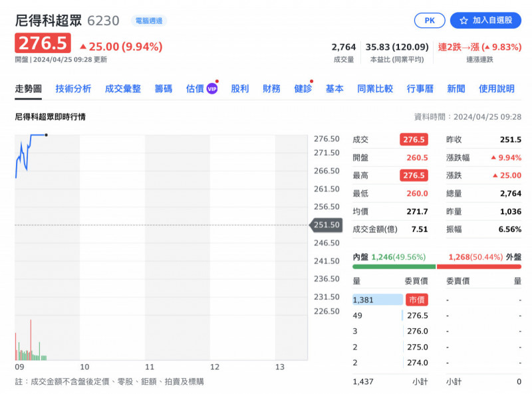Image resolution: width=532 pixels, height=394 pixels.
Task: Click the 尼得科超眾即時行情 heading
Action: (x=51, y=117)
